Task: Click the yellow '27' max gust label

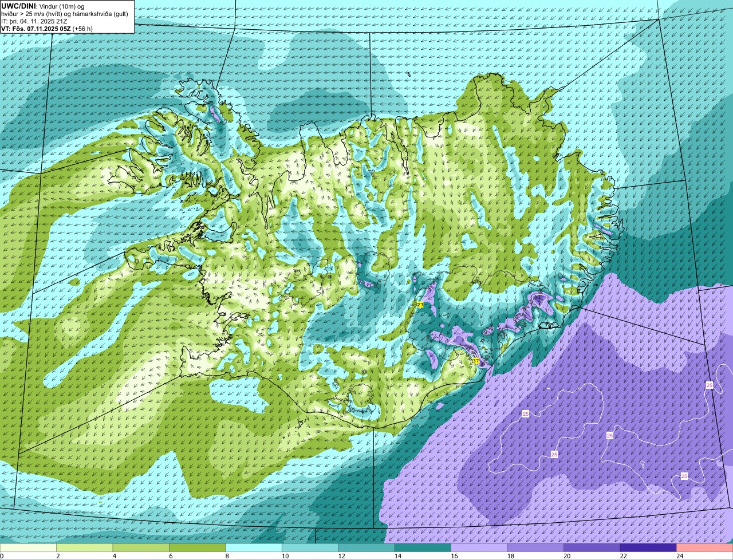Action: pos(420,305)
